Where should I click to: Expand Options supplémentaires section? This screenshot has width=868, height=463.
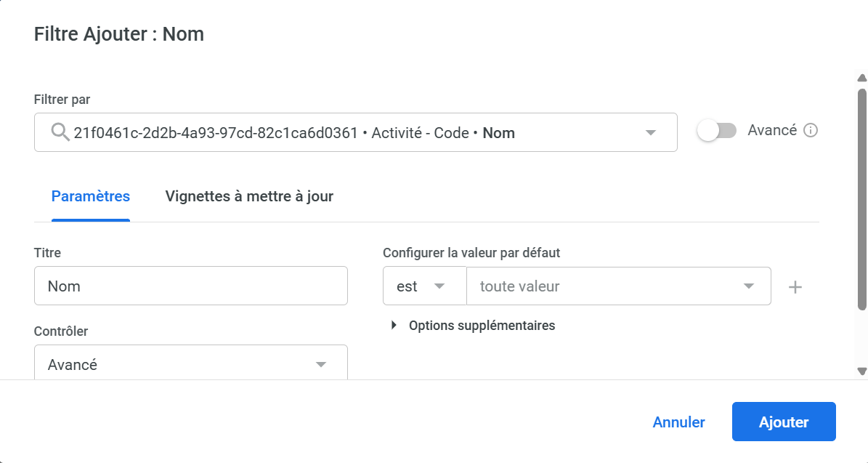click(x=482, y=326)
